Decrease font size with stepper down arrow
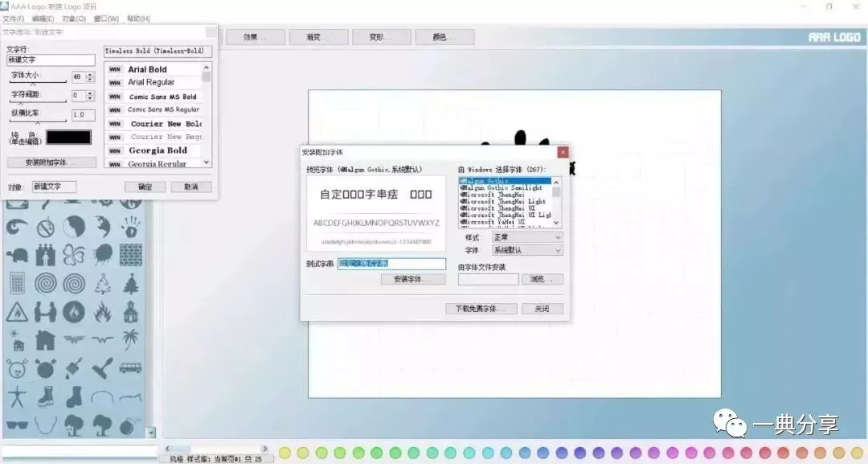The height and width of the screenshot is (464, 868). [90, 80]
